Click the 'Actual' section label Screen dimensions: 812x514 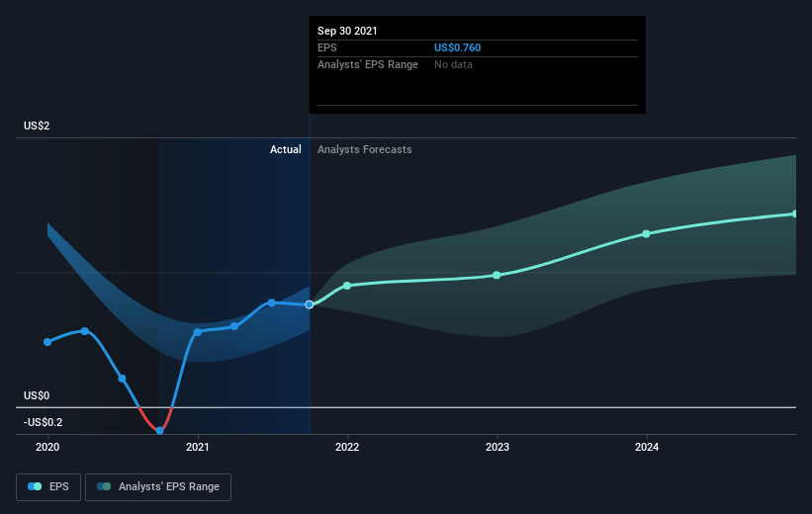click(286, 149)
